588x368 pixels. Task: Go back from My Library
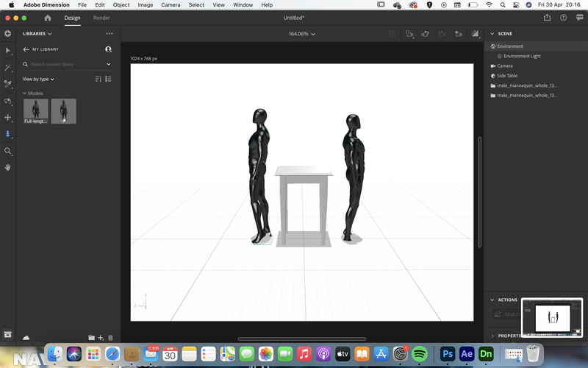[26, 49]
